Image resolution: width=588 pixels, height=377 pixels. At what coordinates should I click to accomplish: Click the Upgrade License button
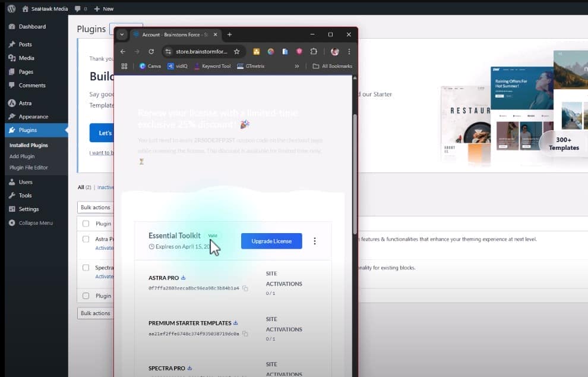coord(271,241)
